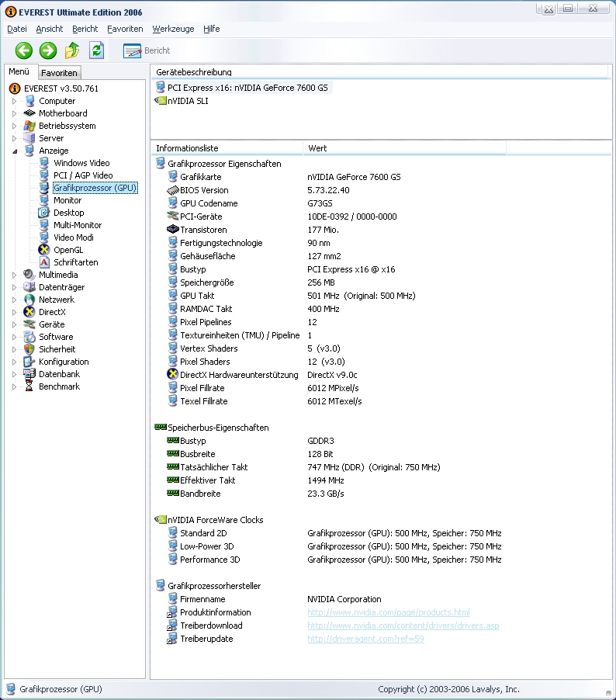The width and height of the screenshot is (616, 700).
Task: Open the Werkzeuge menu
Action: pyautogui.click(x=173, y=29)
